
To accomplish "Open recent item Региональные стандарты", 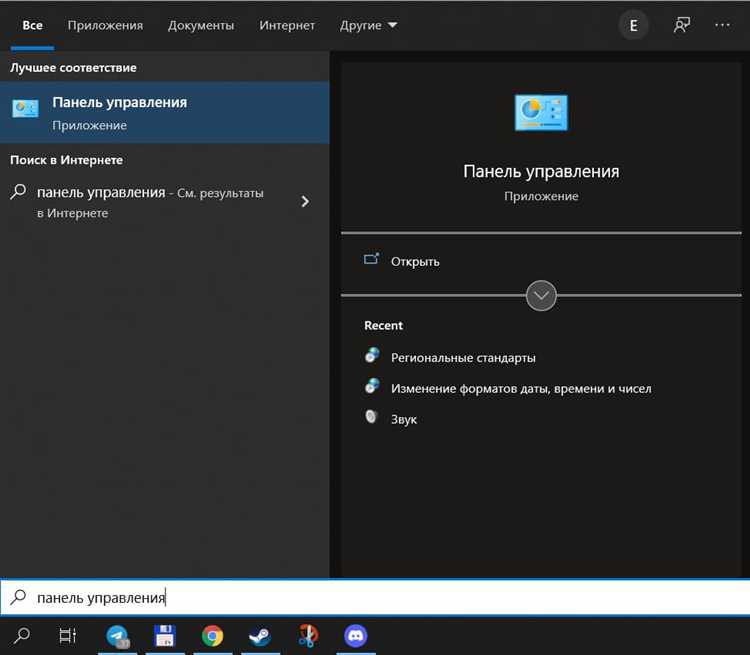I will click(x=463, y=358).
